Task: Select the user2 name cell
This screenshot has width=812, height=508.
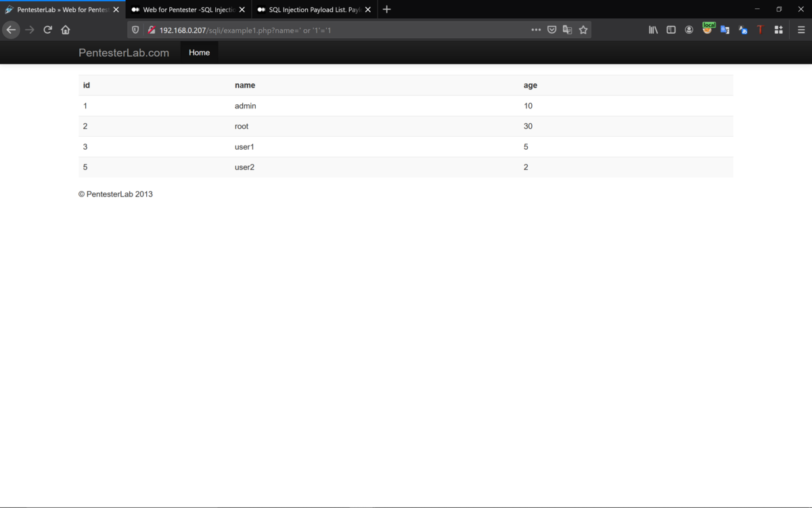Action: tap(244, 167)
